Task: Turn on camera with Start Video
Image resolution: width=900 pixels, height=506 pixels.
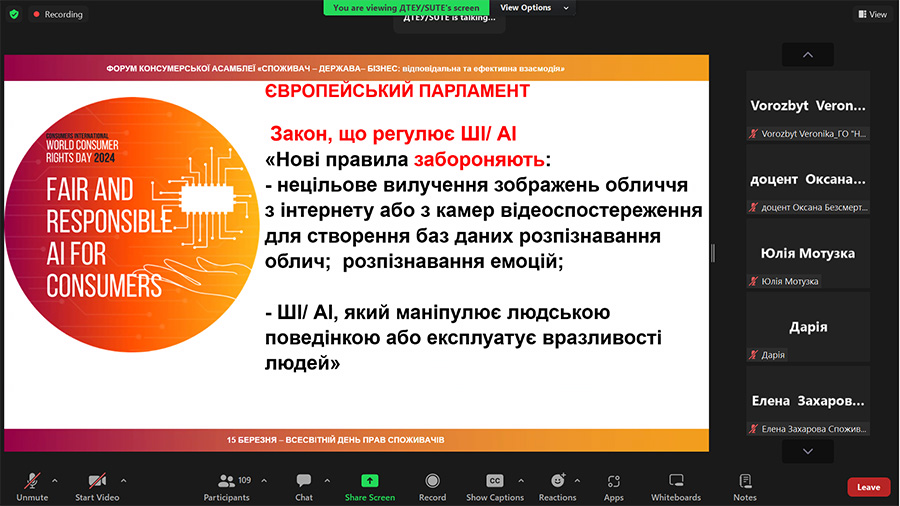Action: (x=97, y=487)
